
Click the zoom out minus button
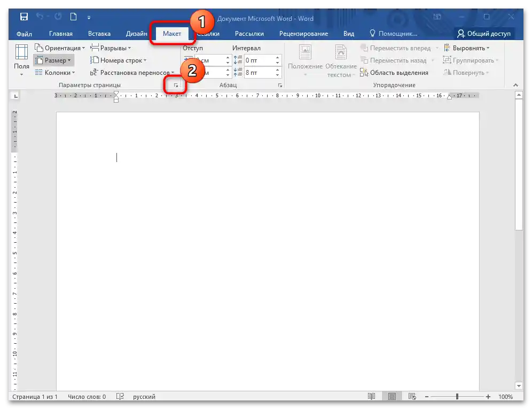pos(427,397)
